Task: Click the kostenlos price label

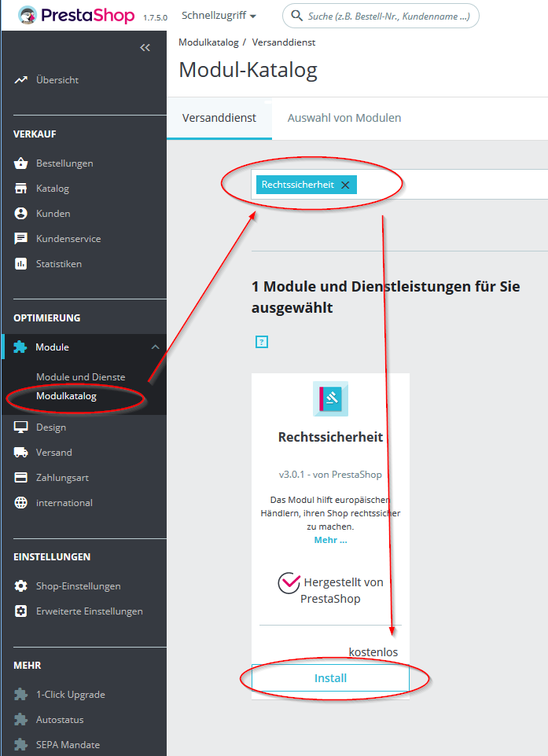Action: click(373, 652)
